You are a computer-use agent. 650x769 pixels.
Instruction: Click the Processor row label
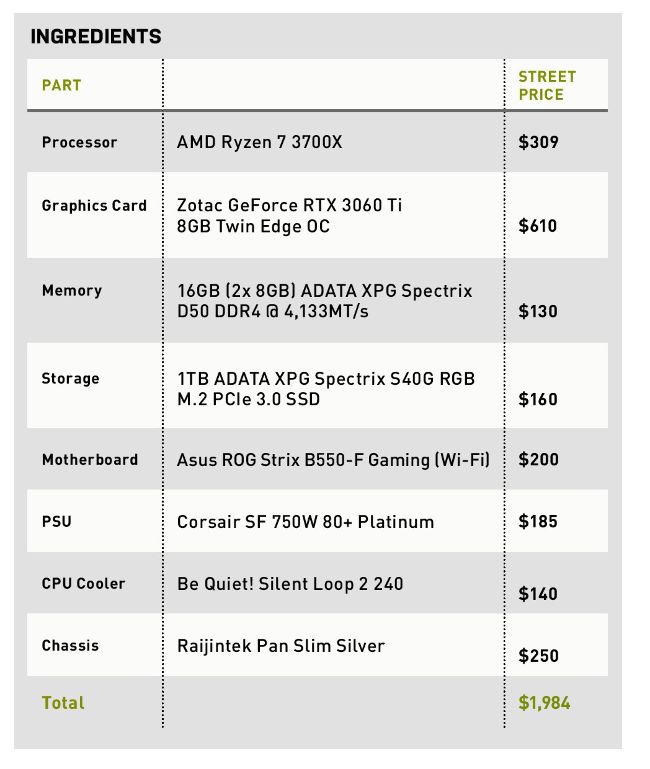click(x=79, y=142)
